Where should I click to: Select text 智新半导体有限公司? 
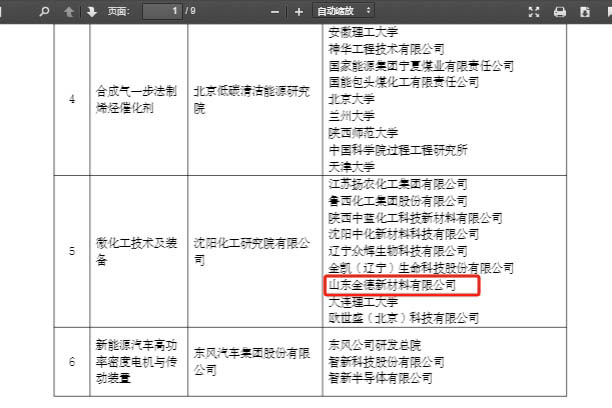(381, 378)
